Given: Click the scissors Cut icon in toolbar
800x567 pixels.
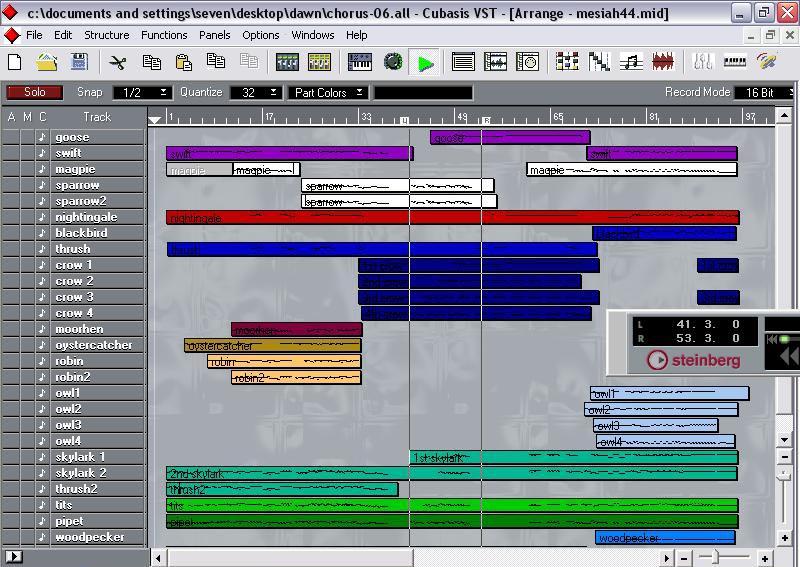Looking at the screenshot, I should click(x=118, y=62).
